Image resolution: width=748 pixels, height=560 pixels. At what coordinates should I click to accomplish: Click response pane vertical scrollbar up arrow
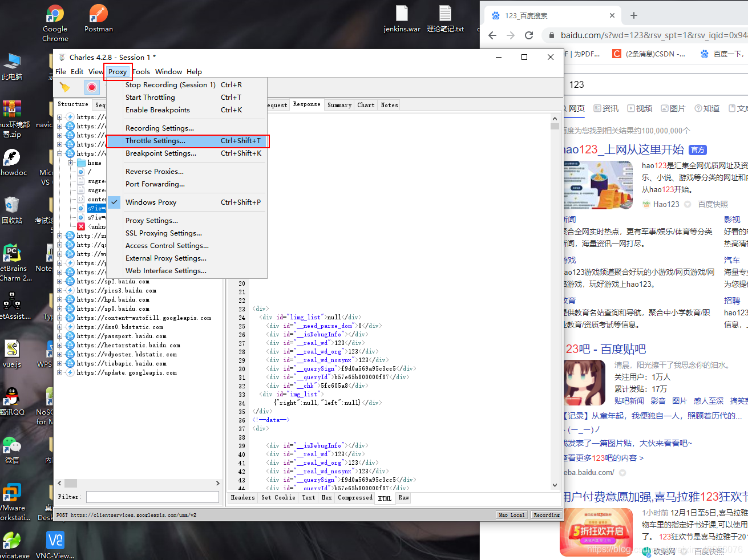pyautogui.click(x=555, y=119)
